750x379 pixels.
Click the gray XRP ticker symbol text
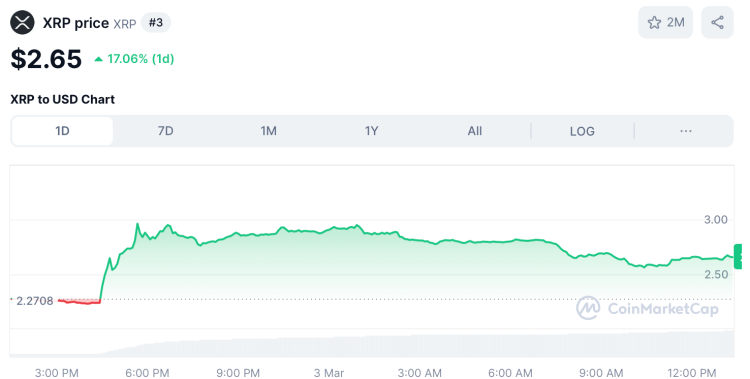(x=125, y=23)
